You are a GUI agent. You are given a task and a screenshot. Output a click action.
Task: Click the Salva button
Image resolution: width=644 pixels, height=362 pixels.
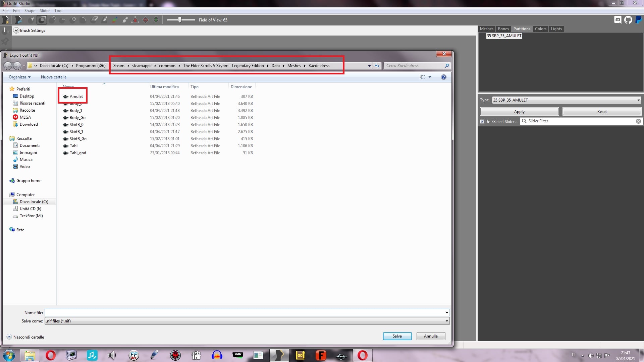[x=397, y=336]
